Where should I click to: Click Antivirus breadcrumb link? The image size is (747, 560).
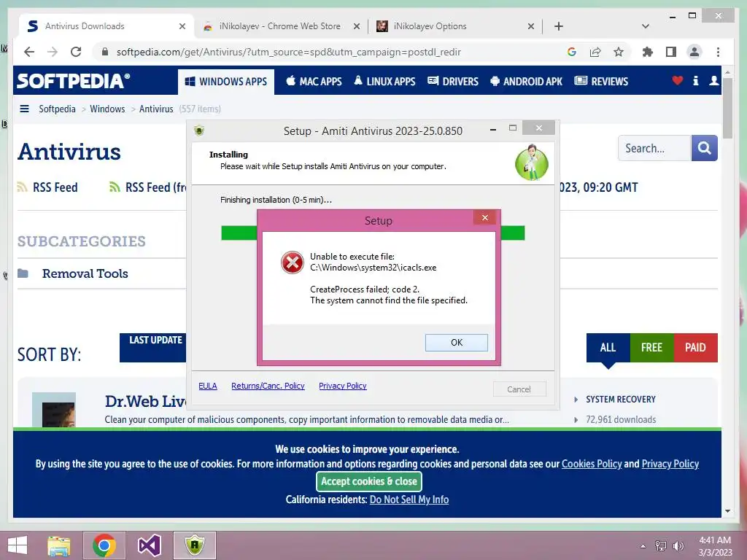(x=156, y=109)
